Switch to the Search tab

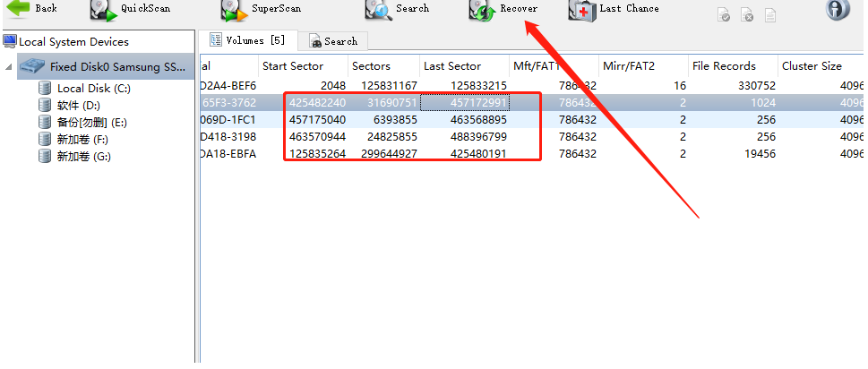pos(333,41)
